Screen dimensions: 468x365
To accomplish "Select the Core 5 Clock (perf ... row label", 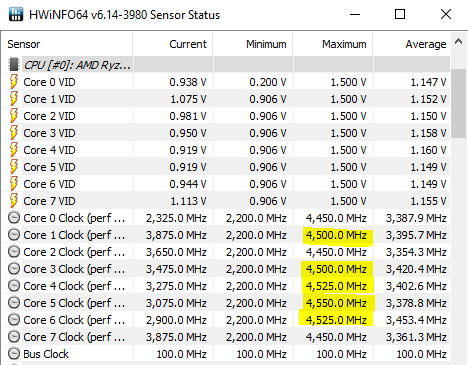I will tap(74, 303).
